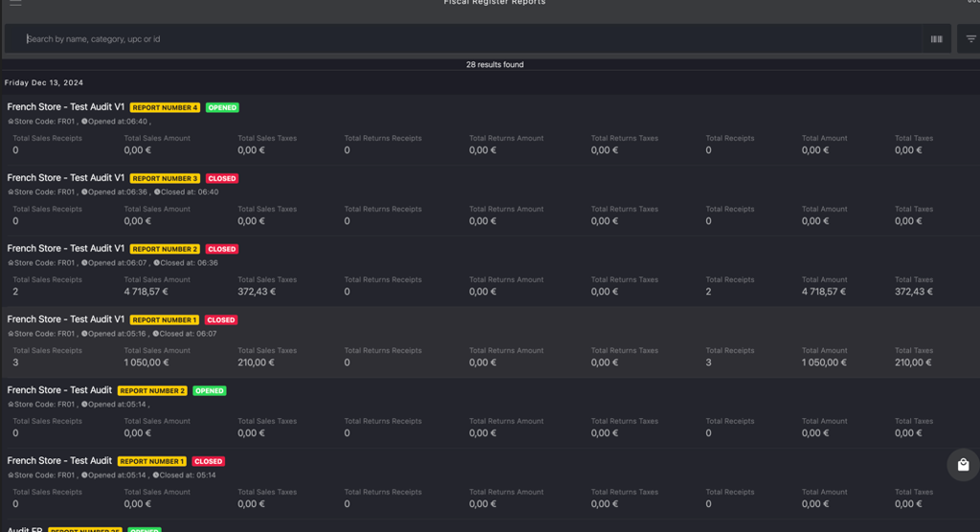The height and width of the screenshot is (532, 980).
Task: Click 'Closed at: 06:07' text
Action: pyautogui.click(x=189, y=334)
